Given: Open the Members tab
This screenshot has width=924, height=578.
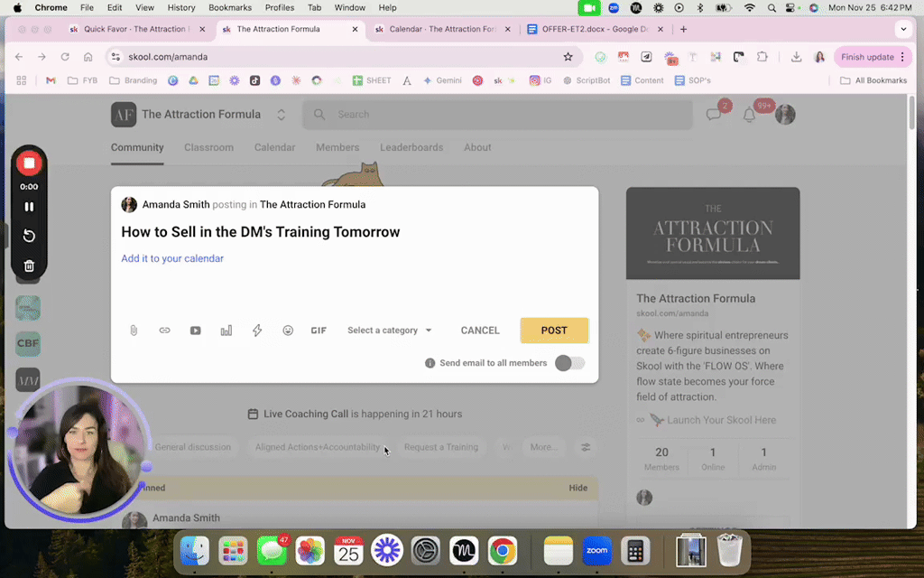Looking at the screenshot, I should [x=337, y=147].
